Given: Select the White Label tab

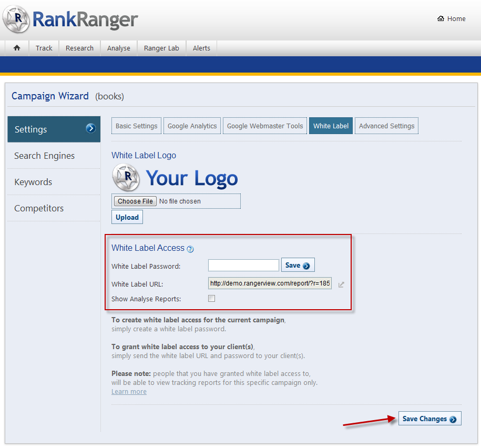Looking at the screenshot, I should click(331, 126).
